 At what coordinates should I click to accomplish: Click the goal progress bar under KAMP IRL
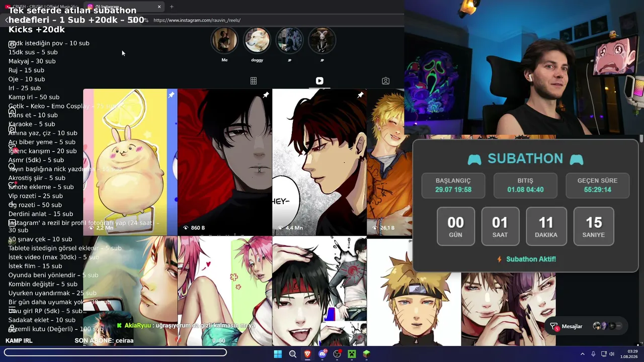(x=115, y=352)
